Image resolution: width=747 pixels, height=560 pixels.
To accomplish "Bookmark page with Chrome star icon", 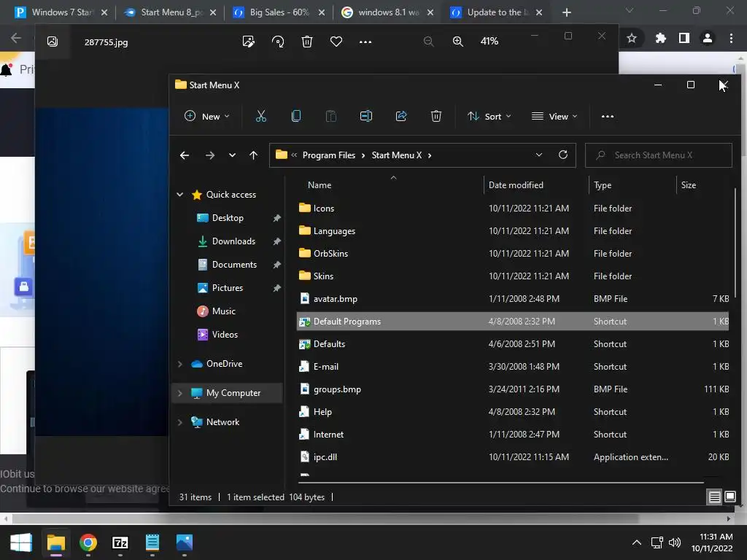I will [x=632, y=38].
